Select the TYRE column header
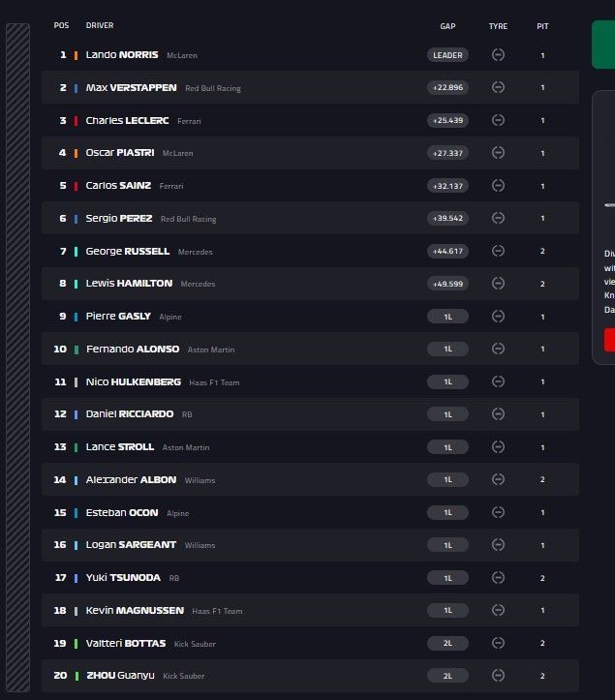The height and width of the screenshot is (700, 615). 498,26
